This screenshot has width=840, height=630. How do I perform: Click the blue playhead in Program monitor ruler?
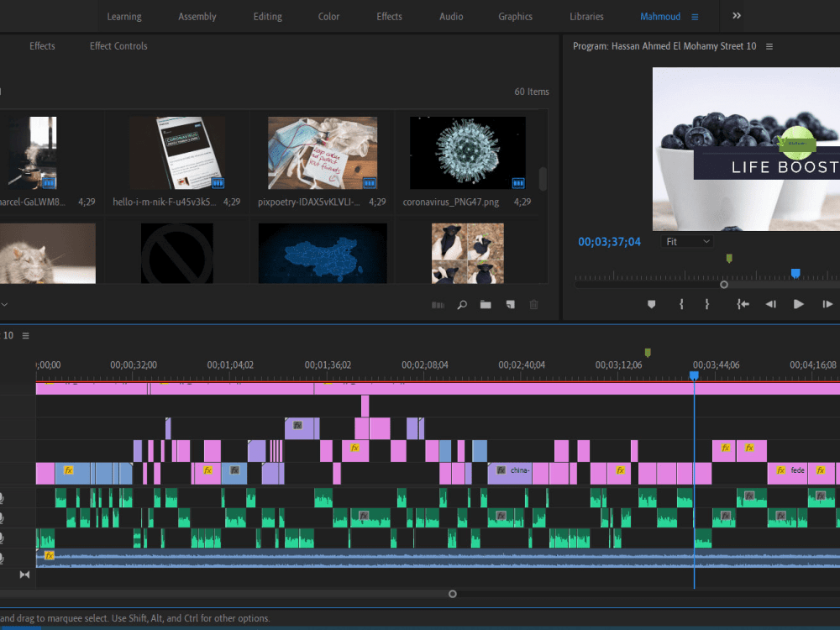click(x=795, y=274)
